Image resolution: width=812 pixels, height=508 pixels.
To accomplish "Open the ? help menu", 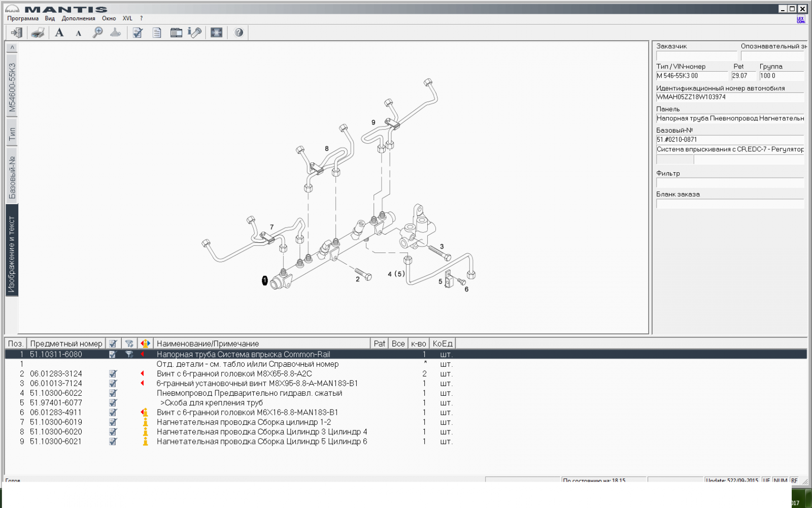I will coord(142,18).
